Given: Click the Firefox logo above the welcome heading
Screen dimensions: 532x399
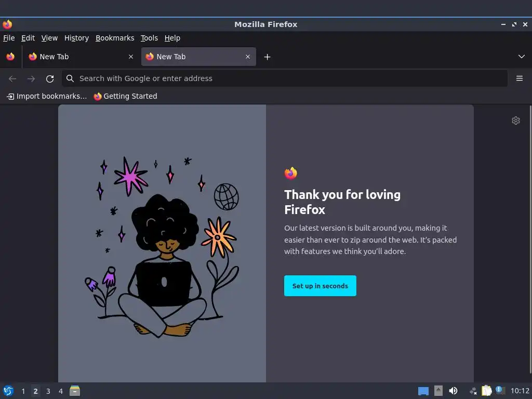Looking at the screenshot, I should pos(291,173).
